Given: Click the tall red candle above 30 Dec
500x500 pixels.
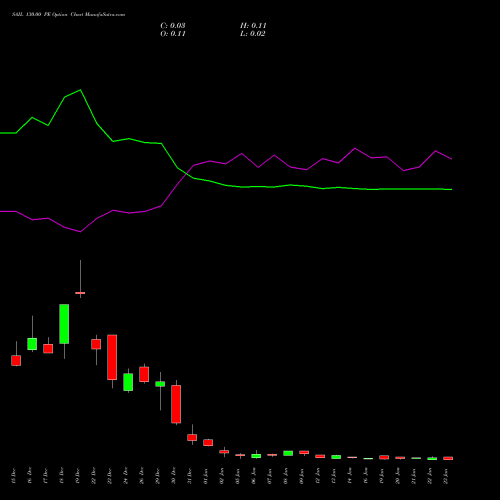Looking at the screenshot, I should (176, 404).
